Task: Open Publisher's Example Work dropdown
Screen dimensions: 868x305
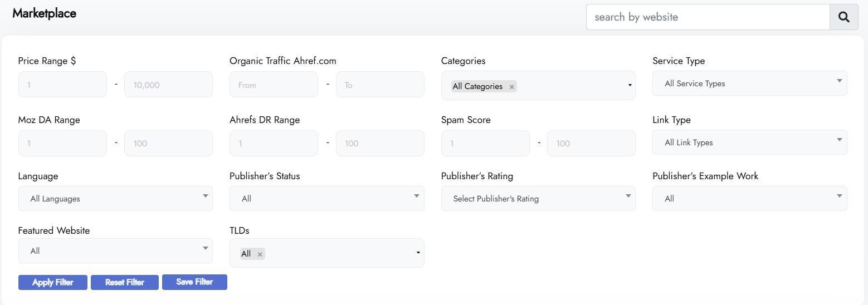Action: coord(749,199)
